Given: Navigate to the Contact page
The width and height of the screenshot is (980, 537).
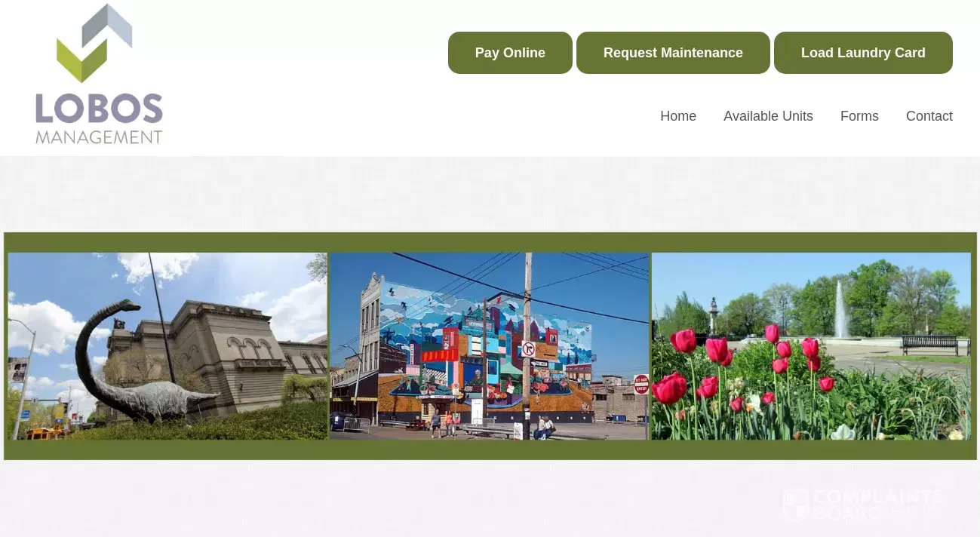Looking at the screenshot, I should (x=929, y=116).
